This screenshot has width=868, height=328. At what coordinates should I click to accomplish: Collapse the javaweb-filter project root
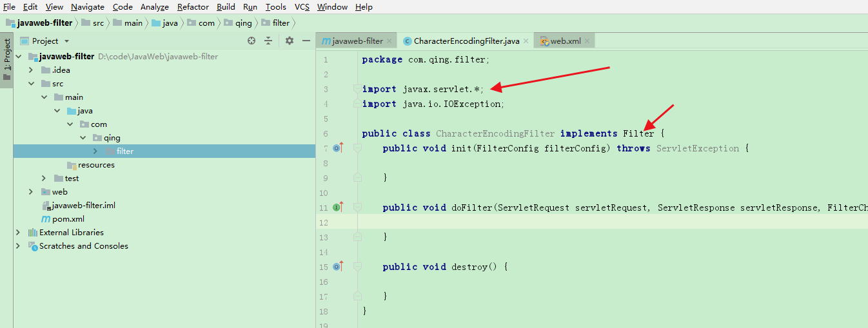[18, 57]
